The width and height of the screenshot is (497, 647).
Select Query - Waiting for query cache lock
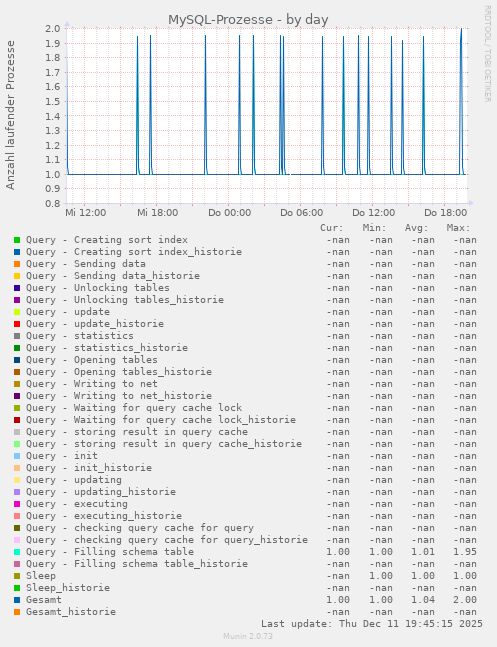134,408
